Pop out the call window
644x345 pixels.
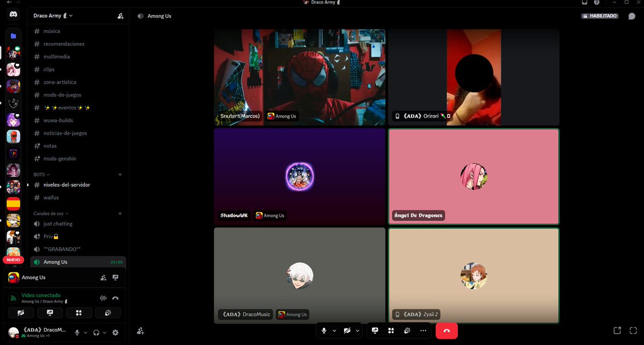point(617,331)
